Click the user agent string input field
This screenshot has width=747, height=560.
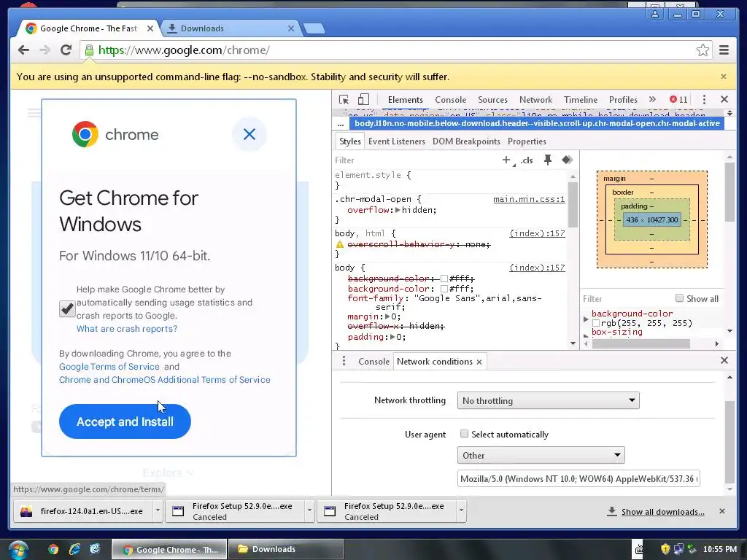coord(578,478)
